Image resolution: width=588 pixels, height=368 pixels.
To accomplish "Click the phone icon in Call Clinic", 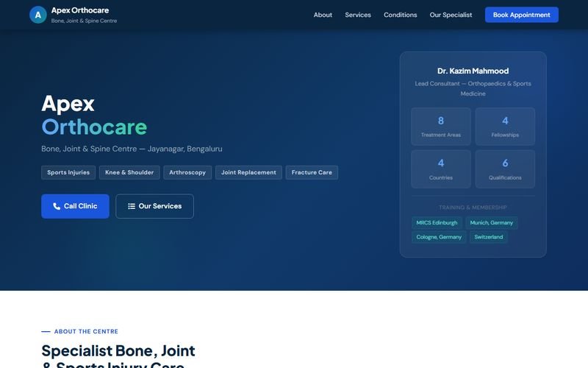I will coord(57,206).
